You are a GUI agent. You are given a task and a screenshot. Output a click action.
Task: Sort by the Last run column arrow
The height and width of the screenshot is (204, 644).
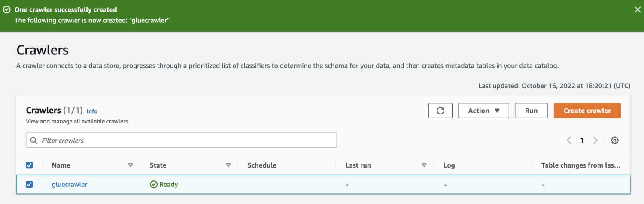(424, 165)
